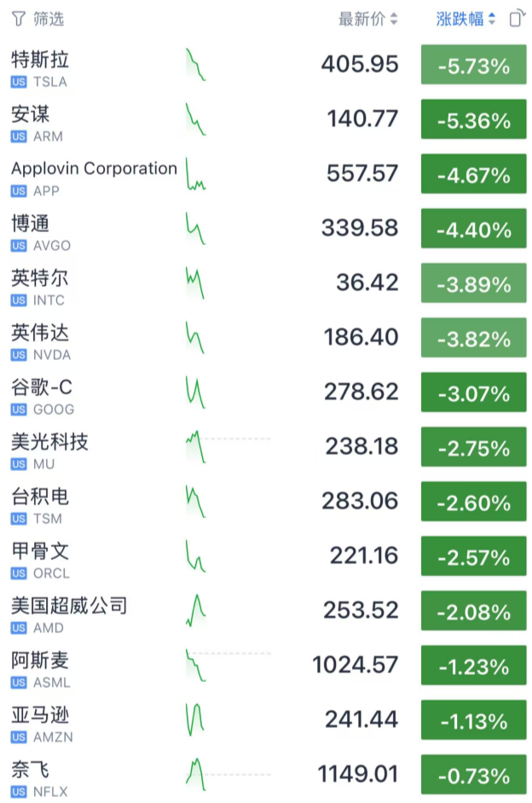Click the 阿斯麦 price 1024.57
532x803 pixels.
pos(356,666)
